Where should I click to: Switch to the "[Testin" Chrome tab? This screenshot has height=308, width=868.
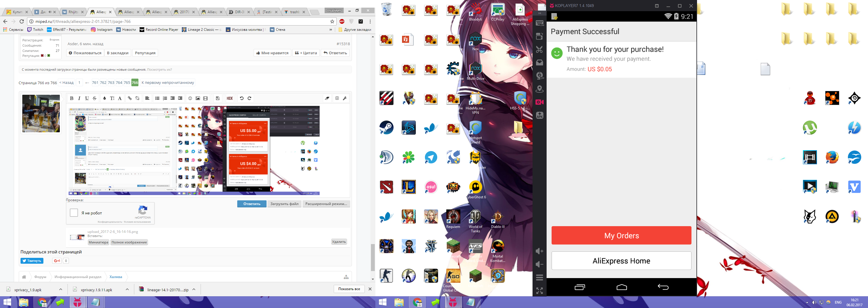[267, 12]
